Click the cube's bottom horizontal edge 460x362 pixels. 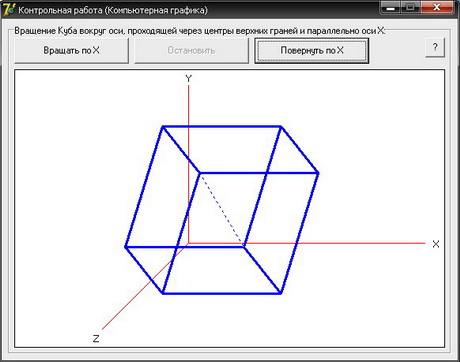click(x=222, y=293)
